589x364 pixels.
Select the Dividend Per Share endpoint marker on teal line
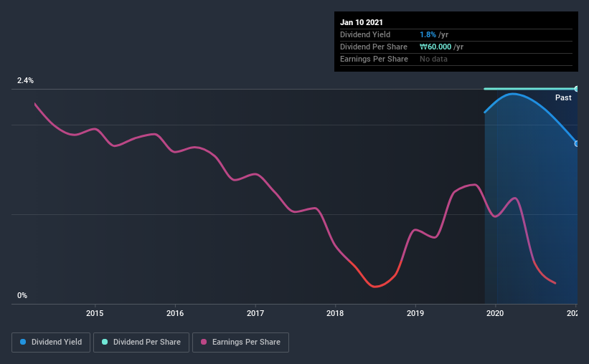tap(576, 89)
